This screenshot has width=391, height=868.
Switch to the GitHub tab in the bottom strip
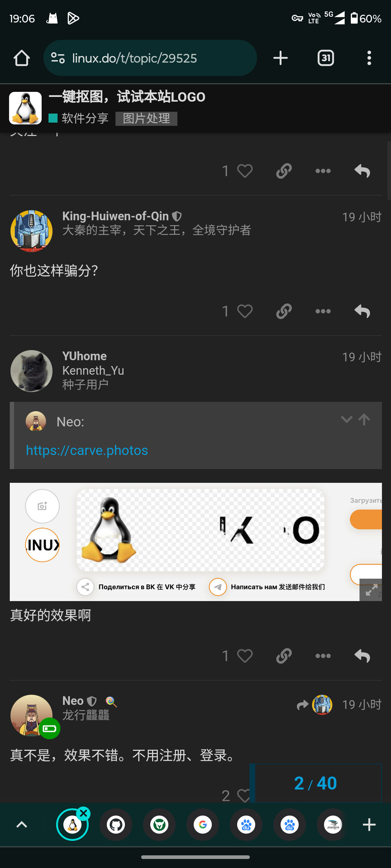[x=116, y=825]
